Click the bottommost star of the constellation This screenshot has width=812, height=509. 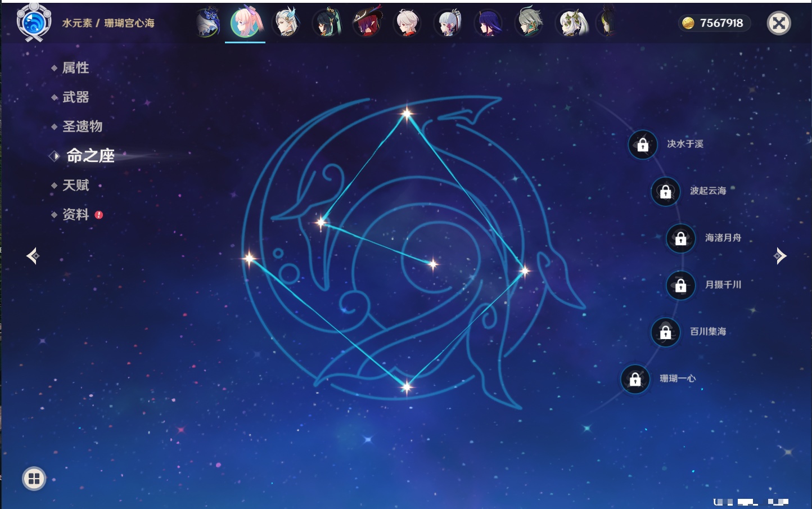click(x=407, y=387)
